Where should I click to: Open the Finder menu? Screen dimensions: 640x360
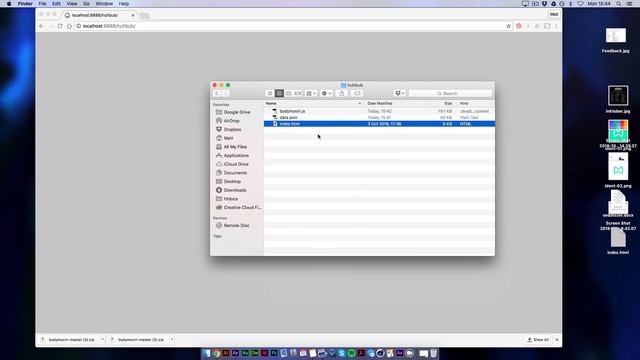pos(25,4)
